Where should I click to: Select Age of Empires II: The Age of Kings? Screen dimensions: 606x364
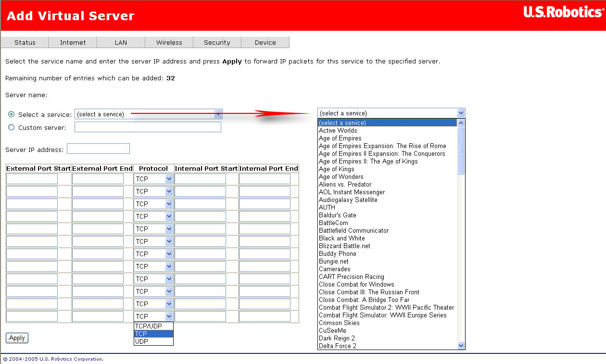(x=388, y=161)
